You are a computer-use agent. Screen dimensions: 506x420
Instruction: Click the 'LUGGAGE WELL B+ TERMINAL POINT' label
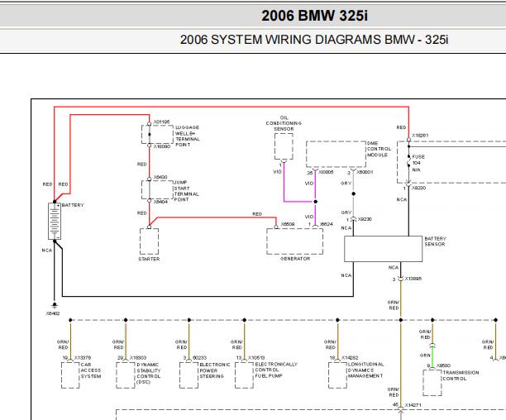(188, 136)
